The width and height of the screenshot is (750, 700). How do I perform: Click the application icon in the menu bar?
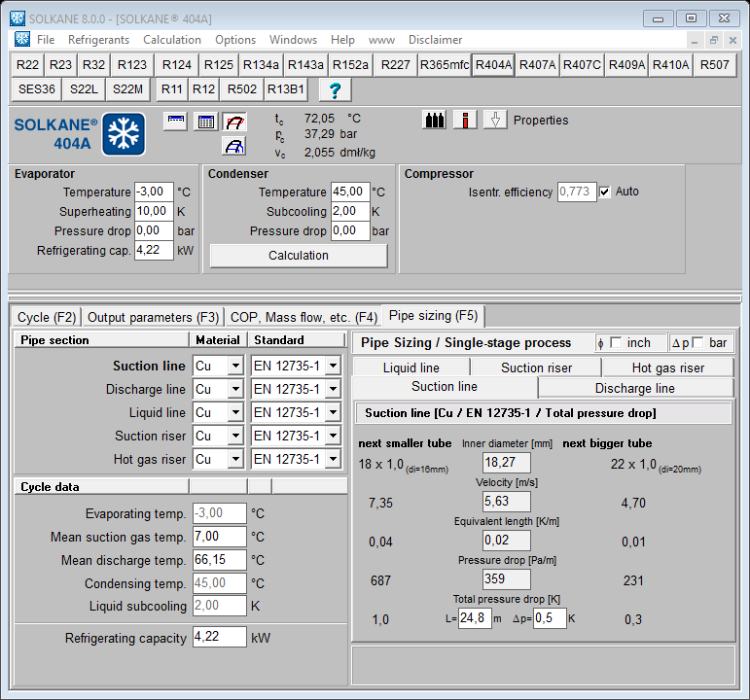(22, 39)
